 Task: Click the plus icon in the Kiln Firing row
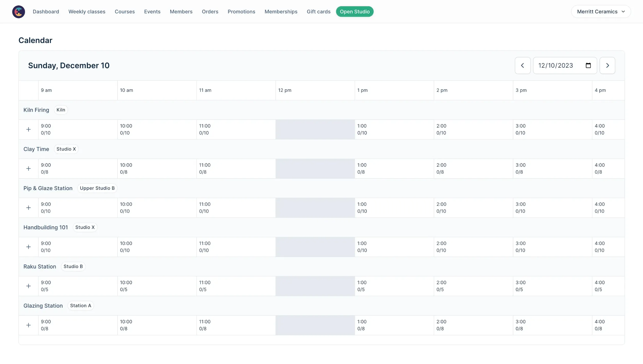coord(29,129)
